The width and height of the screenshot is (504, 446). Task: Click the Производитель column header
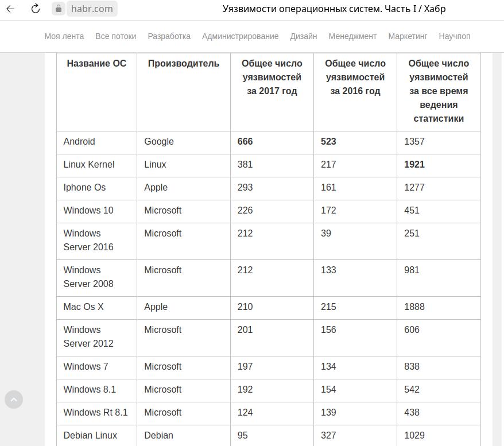[184, 64]
